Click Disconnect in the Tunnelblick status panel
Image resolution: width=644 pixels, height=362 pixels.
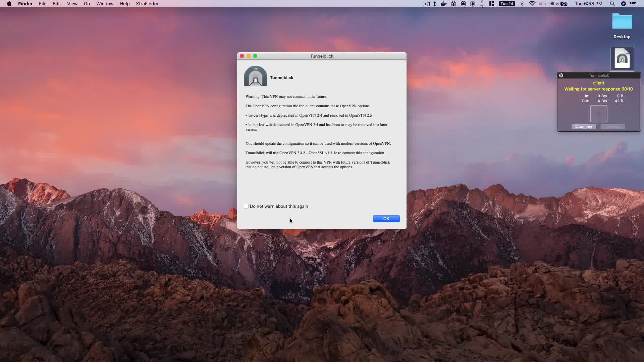583,127
